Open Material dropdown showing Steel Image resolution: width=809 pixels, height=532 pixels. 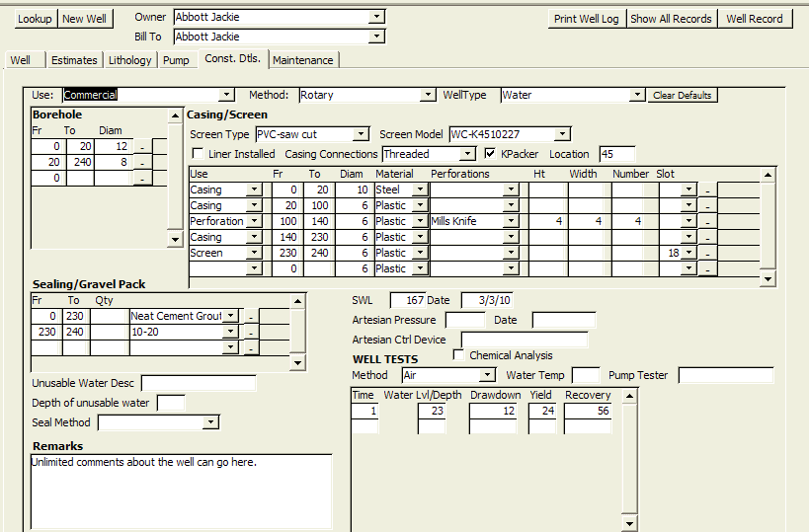coord(421,190)
